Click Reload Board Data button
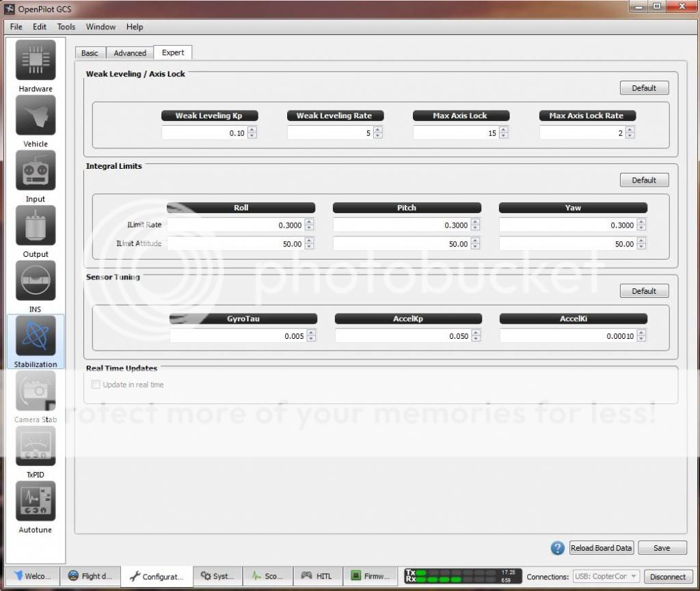This screenshot has height=591, width=700. (x=602, y=548)
